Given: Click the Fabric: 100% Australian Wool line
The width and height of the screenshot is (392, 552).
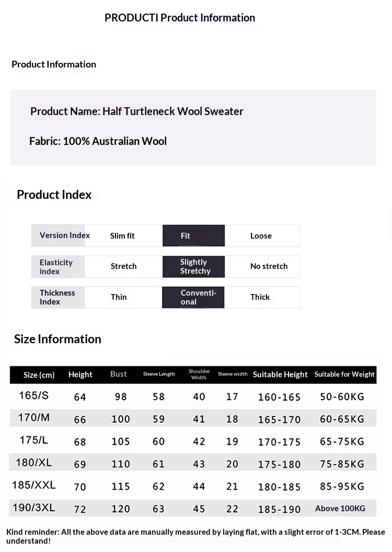Looking at the screenshot, I should 98,141.
